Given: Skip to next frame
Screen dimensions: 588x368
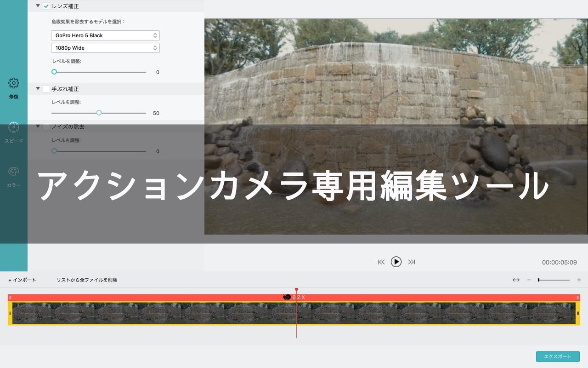Looking at the screenshot, I should click(x=412, y=262).
